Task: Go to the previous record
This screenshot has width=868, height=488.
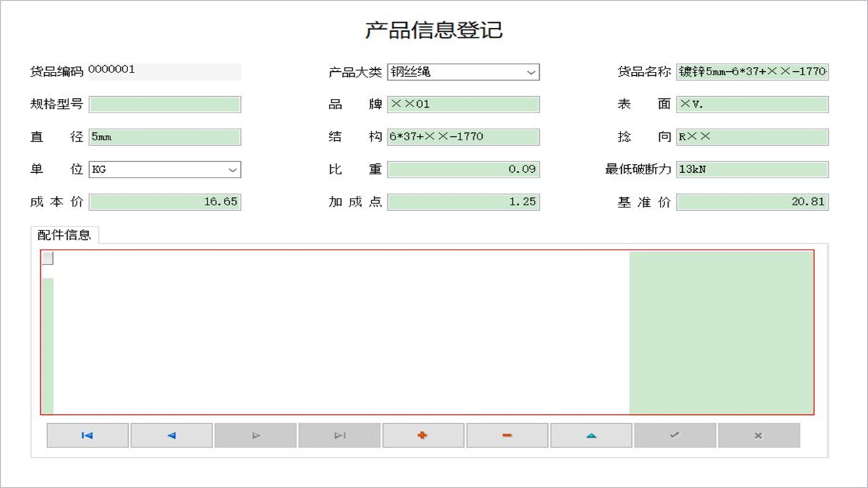Action: coord(172,435)
